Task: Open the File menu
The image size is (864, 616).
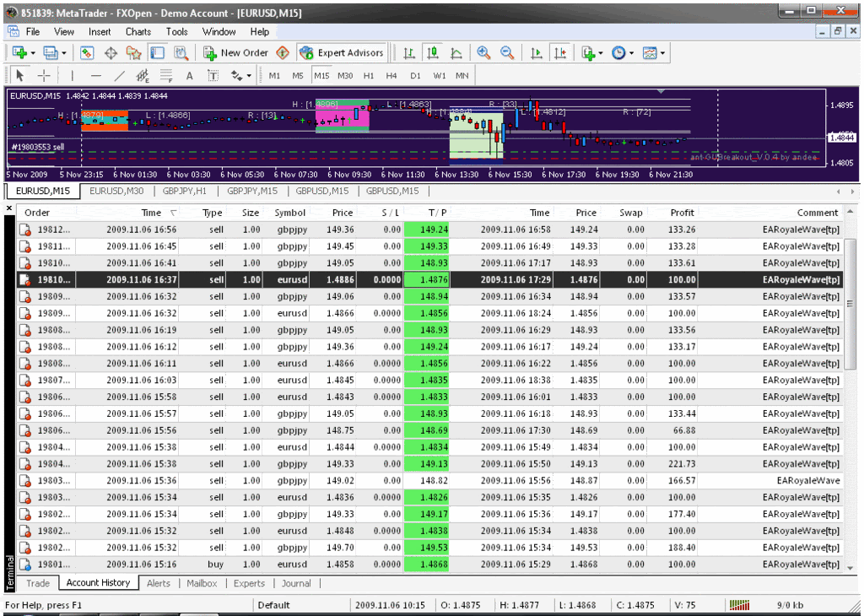Action: (33, 32)
